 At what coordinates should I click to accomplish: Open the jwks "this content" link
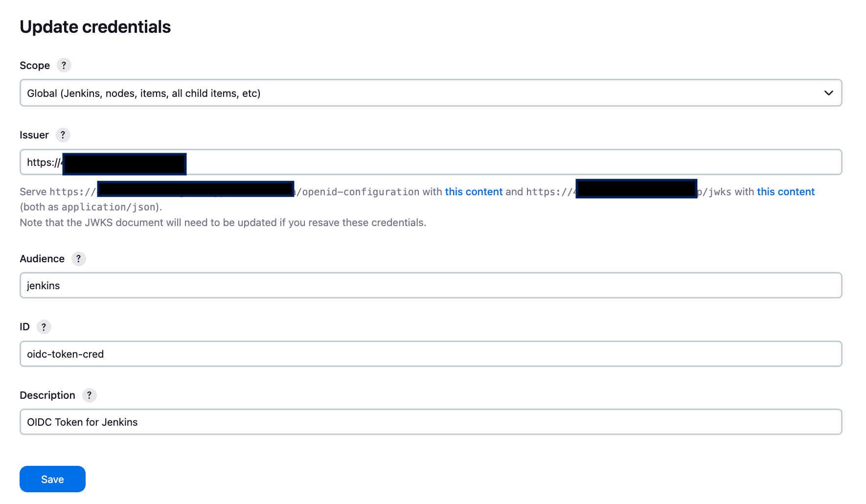point(785,192)
